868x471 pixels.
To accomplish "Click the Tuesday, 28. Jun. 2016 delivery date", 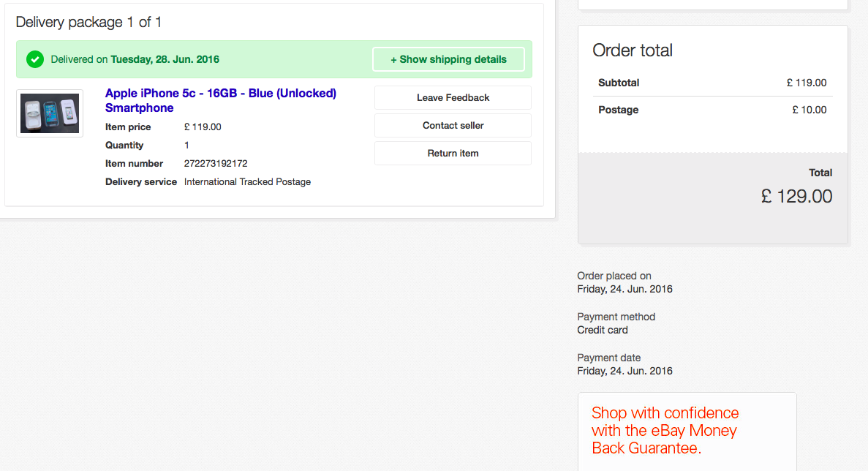I will 165,59.
